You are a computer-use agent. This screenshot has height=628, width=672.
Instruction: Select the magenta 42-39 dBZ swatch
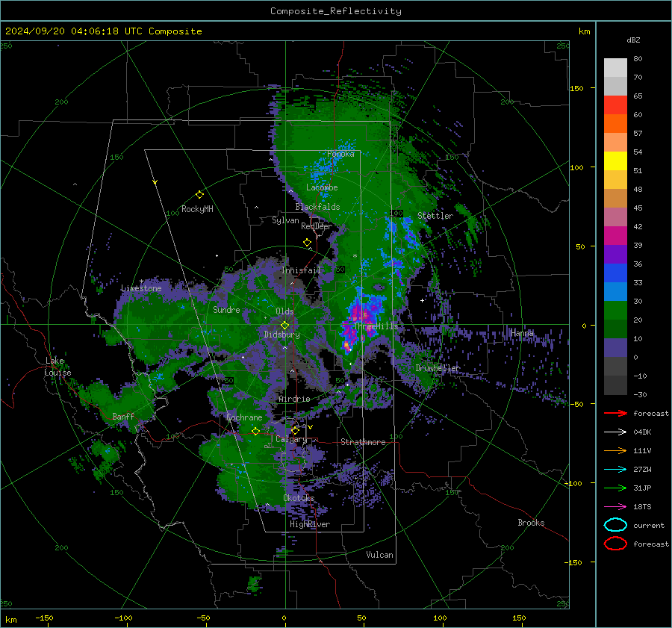[x=615, y=236]
